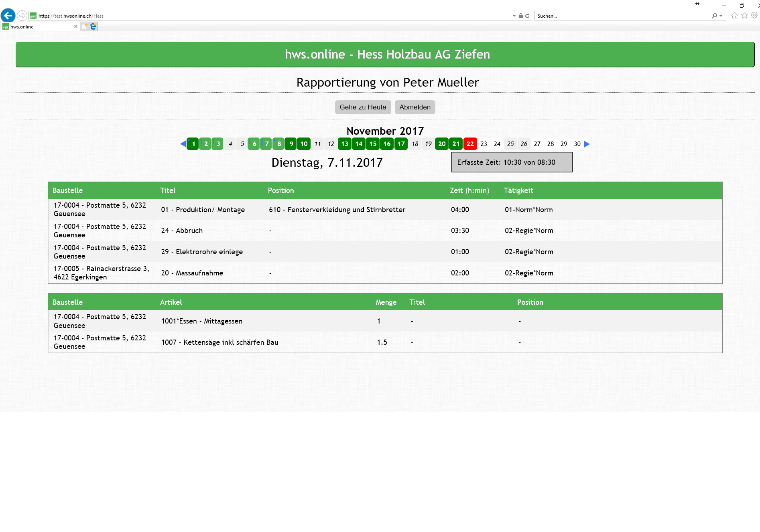This screenshot has width=760, height=532.
Task: Select day 9 in the calendar
Action: coord(291,144)
